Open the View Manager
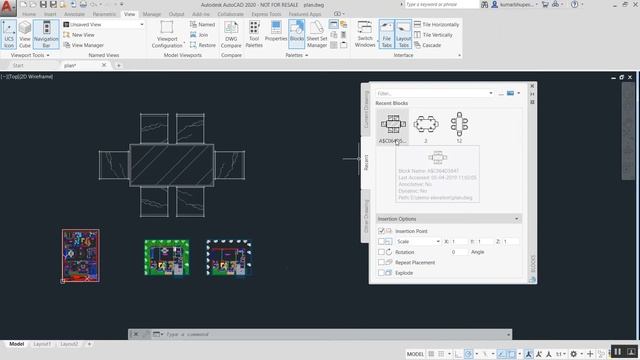 [83, 45]
